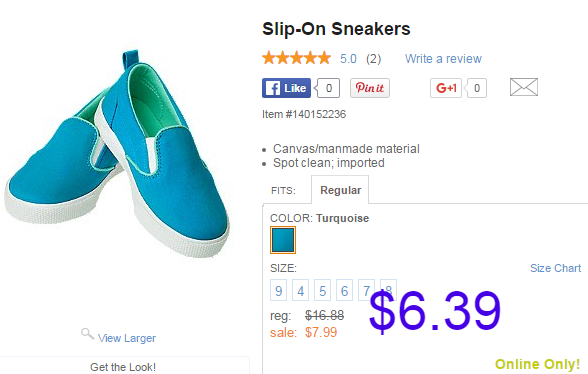Choose size 5
Screen dimensions: 588x374
coord(322,290)
